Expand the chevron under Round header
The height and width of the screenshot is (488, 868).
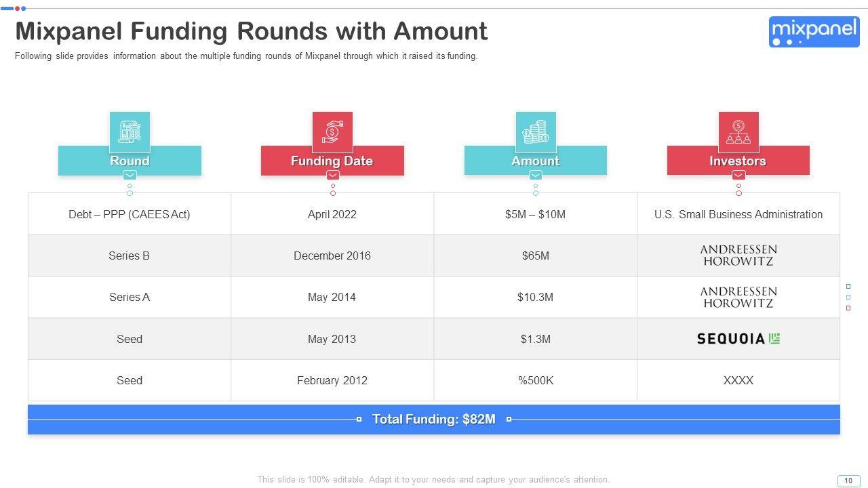(130, 176)
